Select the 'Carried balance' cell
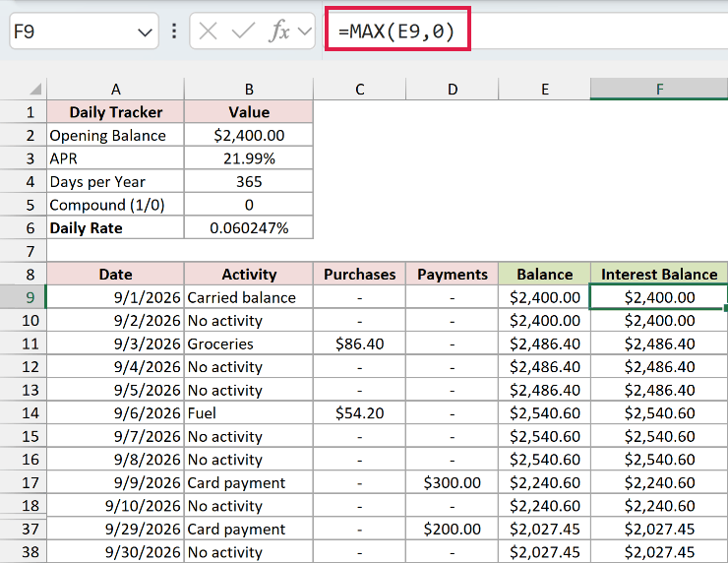The width and height of the screenshot is (728, 563). coord(249,297)
